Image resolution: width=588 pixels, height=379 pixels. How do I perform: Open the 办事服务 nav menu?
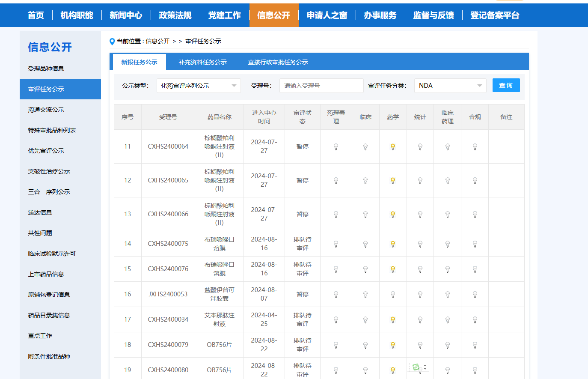pos(380,15)
